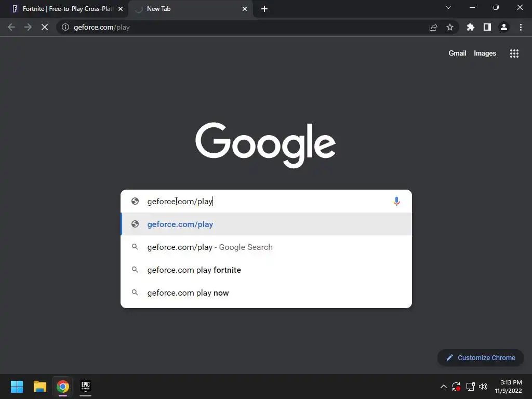Image resolution: width=532 pixels, height=399 pixels.
Task: Click the Google logo
Action: pos(265,145)
